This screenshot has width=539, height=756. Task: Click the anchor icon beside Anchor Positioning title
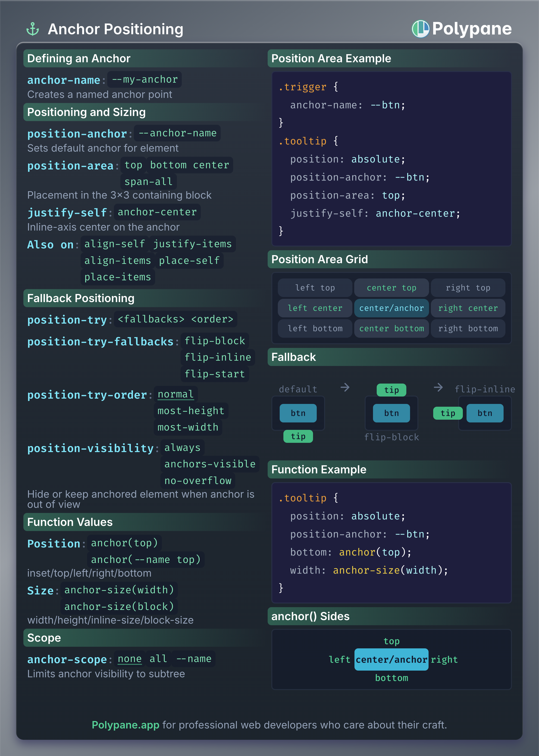[32, 29]
